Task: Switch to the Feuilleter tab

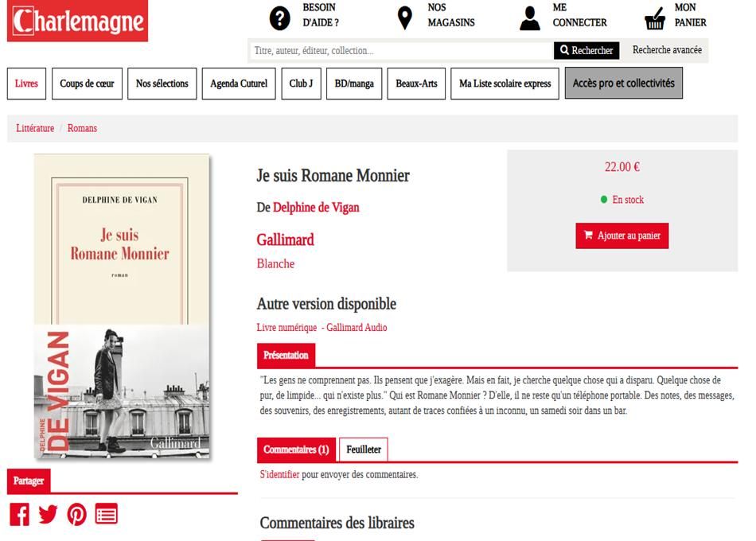Action: [x=364, y=450]
